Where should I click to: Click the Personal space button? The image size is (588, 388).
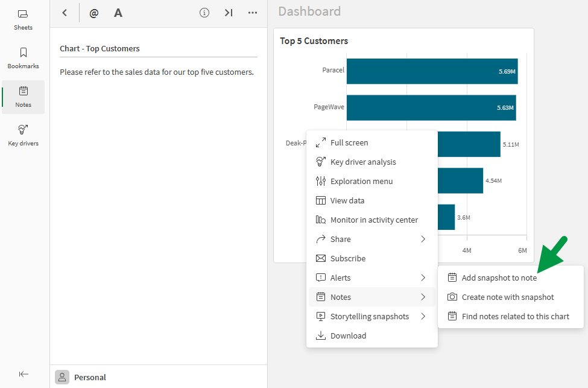tap(81, 377)
